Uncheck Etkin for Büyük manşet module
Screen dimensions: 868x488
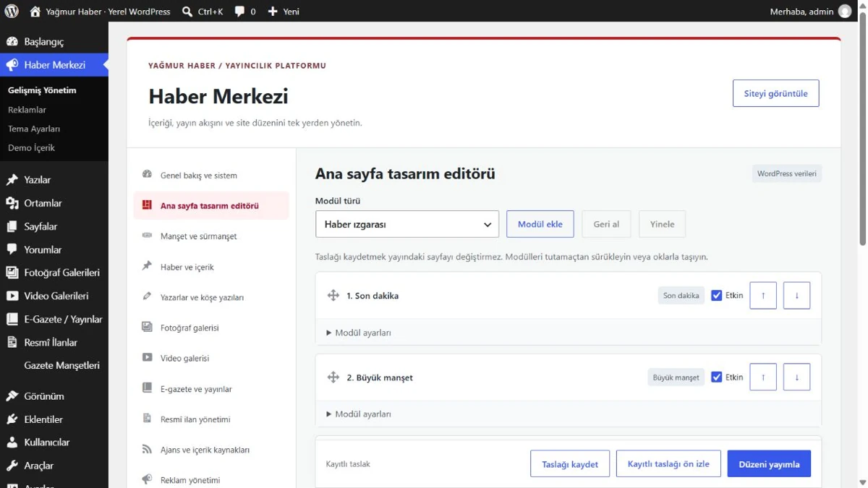(716, 377)
